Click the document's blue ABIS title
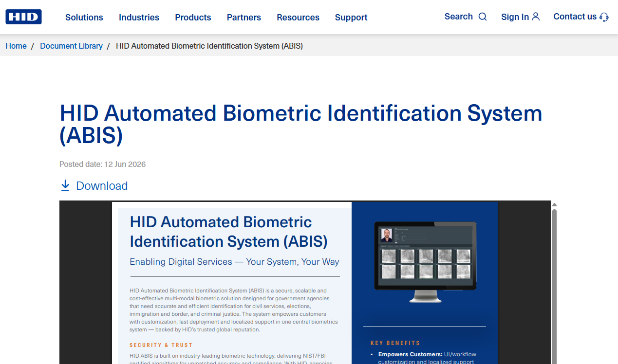The height and width of the screenshot is (364, 618). click(x=228, y=232)
